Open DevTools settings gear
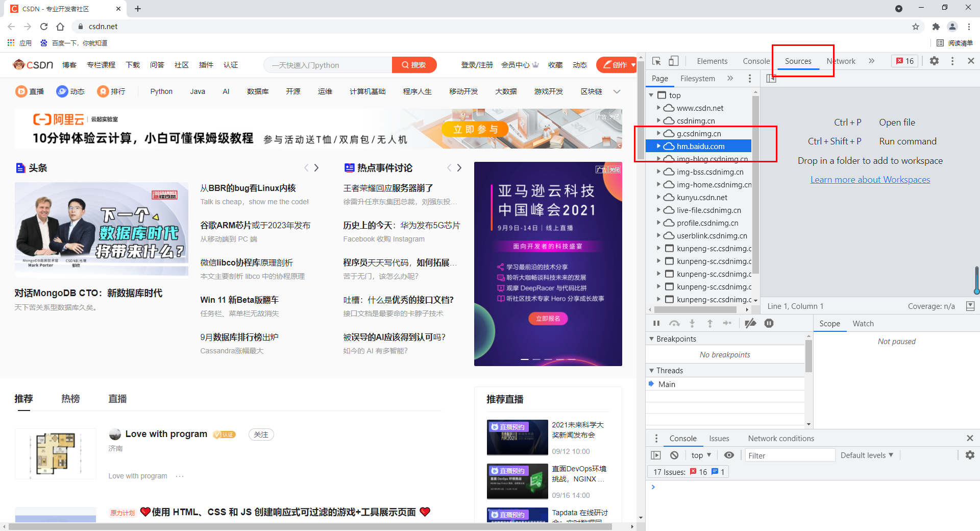980x531 pixels. pyautogui.click(x=934, y=61)
